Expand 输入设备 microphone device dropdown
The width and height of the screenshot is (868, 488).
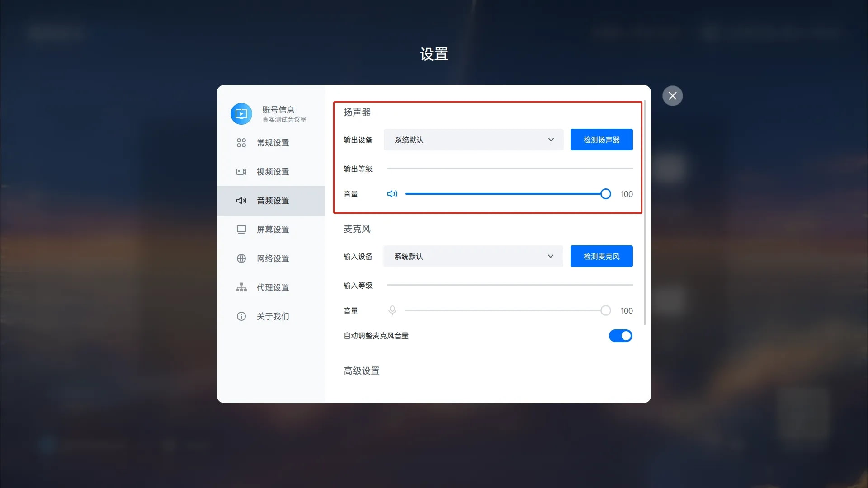coord(473,256)
